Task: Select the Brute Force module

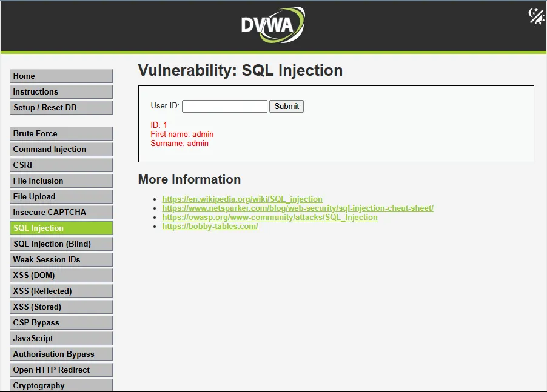Action: coord(61,133)
